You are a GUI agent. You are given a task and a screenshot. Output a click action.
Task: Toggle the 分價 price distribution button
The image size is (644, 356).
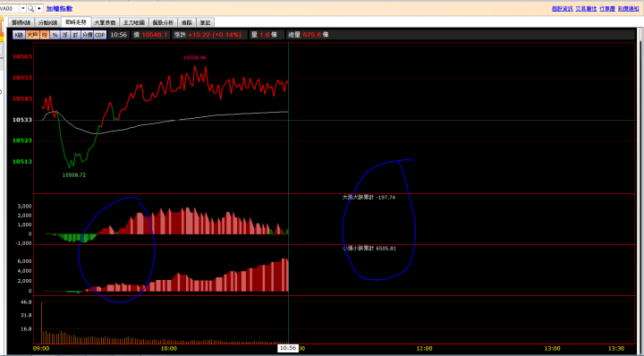point(87,35)
